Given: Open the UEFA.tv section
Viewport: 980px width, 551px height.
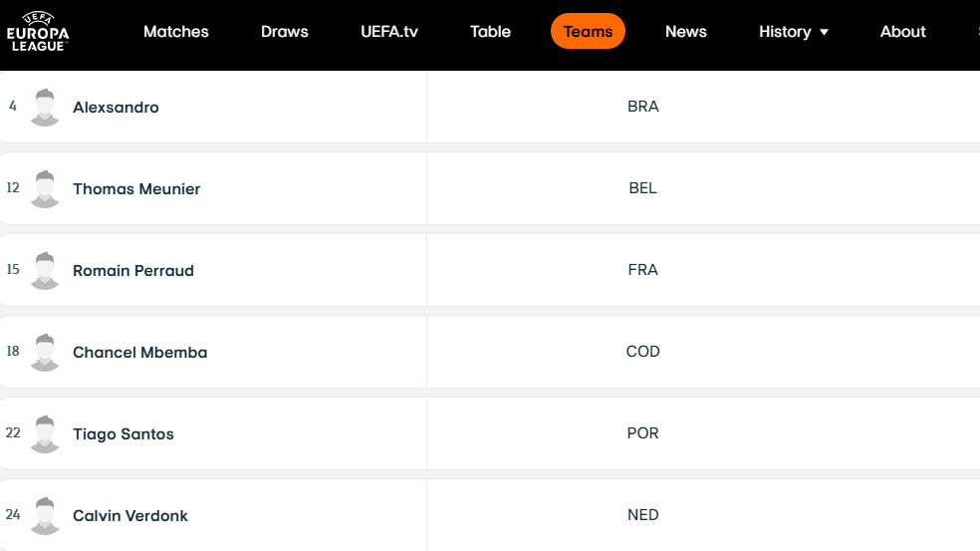Looking at the screenshot, I should [389, 32].
